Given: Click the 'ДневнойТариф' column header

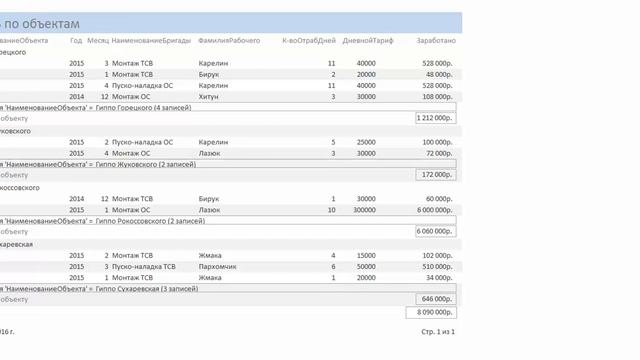Looking at the screenshot, I should 368,40.
